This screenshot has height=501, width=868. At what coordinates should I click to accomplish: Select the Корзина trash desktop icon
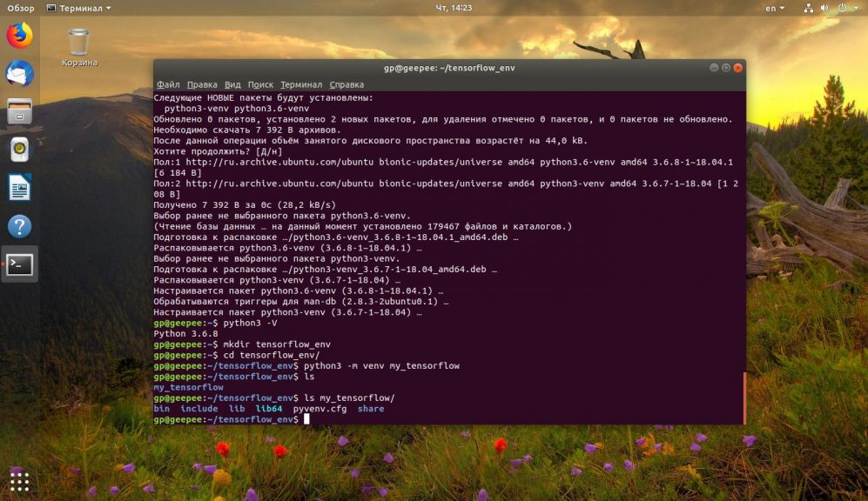(79, 48)
